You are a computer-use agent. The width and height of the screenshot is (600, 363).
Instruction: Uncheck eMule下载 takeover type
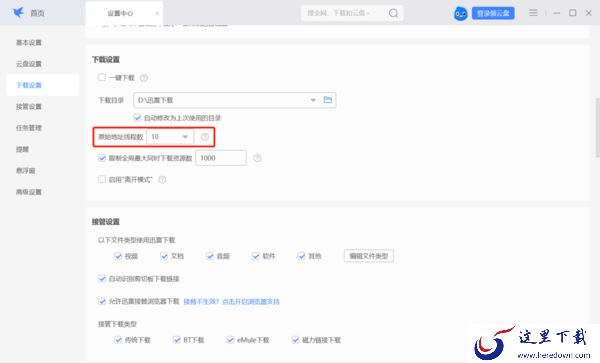pos(230,340)
